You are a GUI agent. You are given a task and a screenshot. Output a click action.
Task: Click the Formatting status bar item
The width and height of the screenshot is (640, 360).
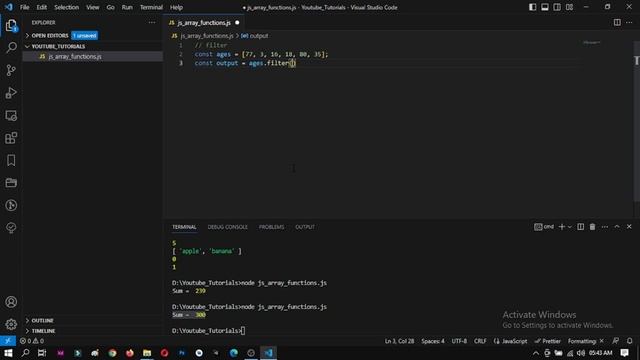click(586, 341)
